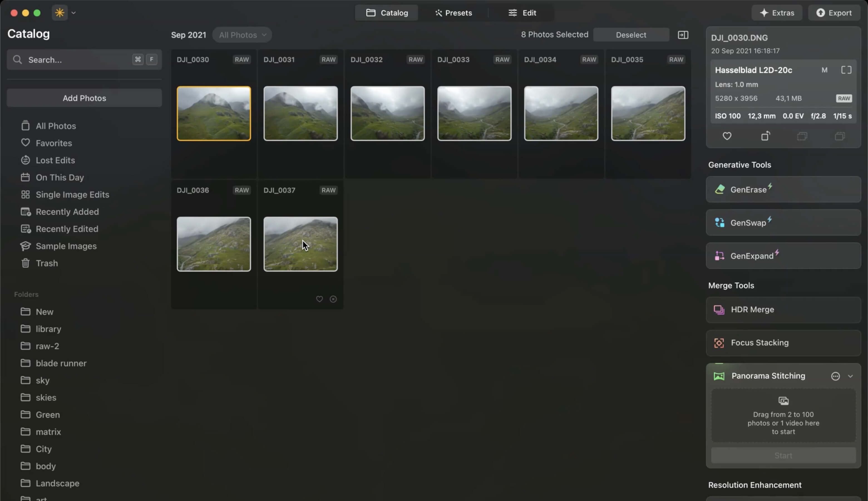The image size is (868, 501).
Task: Open the Favorites collection
Action: point(54,143)
